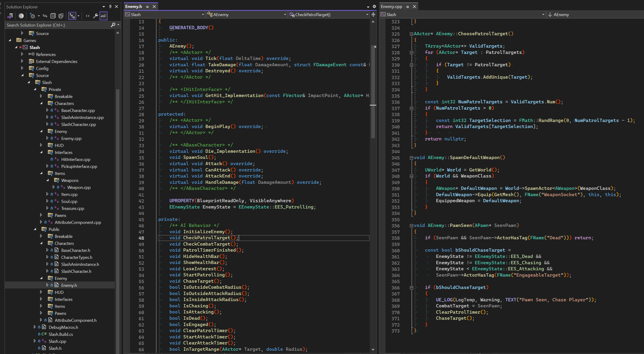Viewport: 644px width, 354px height.
Task: Open the tab overflow list arrow beside gear
Action: 368,7
